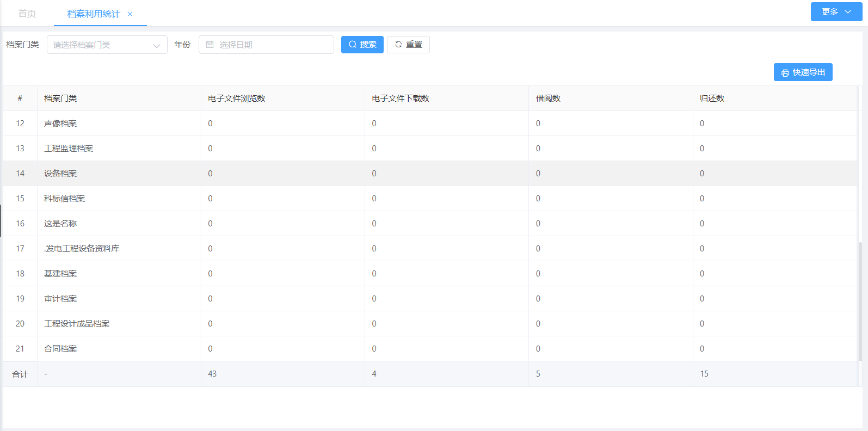The height and width of the screenshot is (431, 868).
Task: Switch to the 首页 tab
Action: pos(27,14)
